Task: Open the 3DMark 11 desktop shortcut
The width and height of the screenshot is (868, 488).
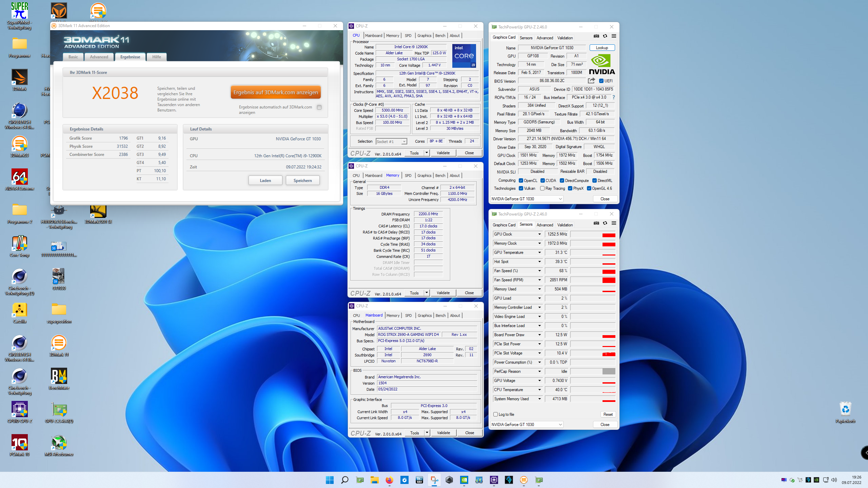Action: tap(59, 346)
